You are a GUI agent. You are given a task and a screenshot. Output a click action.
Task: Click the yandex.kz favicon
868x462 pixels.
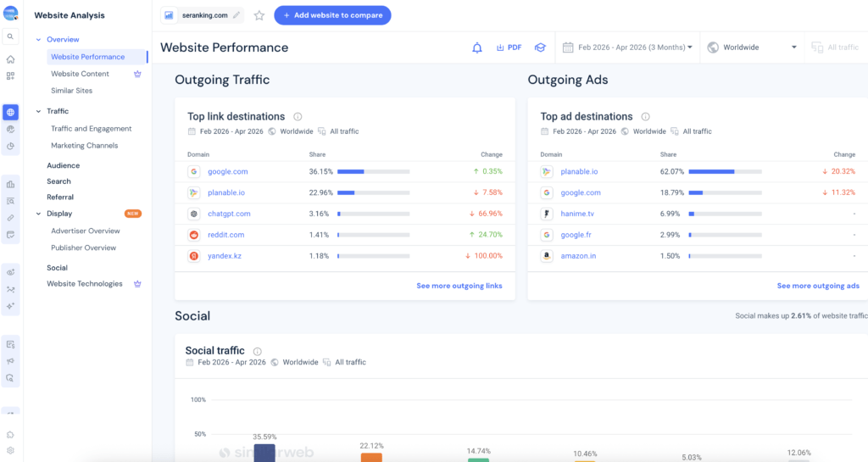194,256
